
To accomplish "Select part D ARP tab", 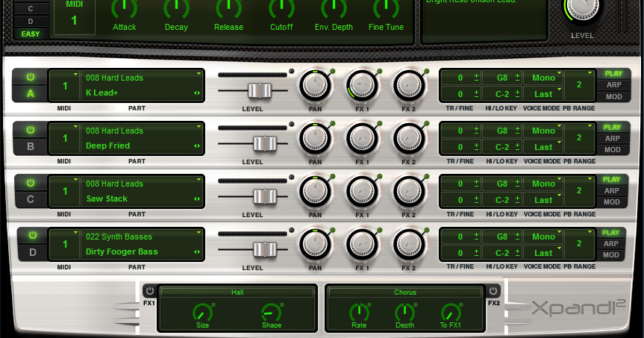I will 610,243.
